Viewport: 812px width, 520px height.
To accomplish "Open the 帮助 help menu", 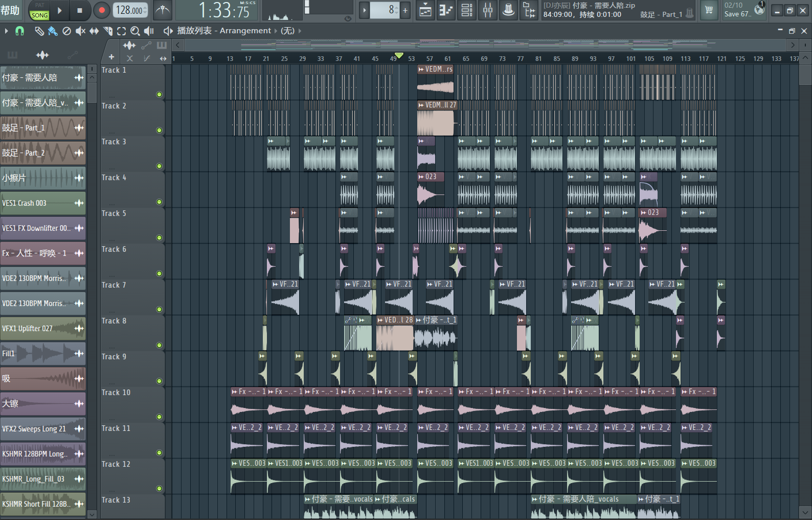I will click(10, 10).
